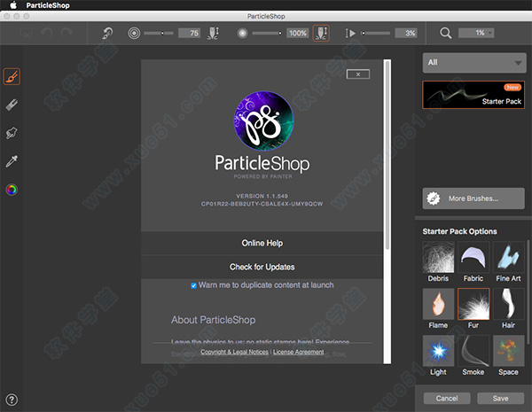Choose the Light brush
Viewport: 532px width, 412px height.
pos(438,355)
